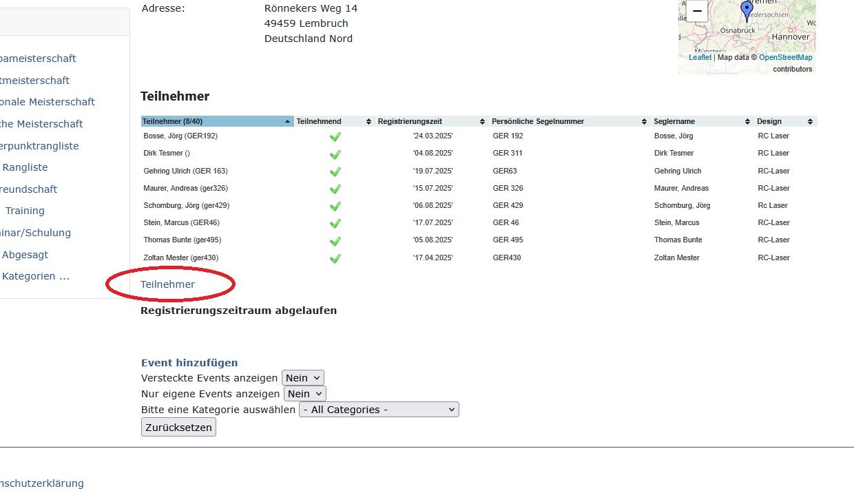854x504 pixels.
Task: Sort by Registrierungszeit column arrows
Action: click(483, 122)
